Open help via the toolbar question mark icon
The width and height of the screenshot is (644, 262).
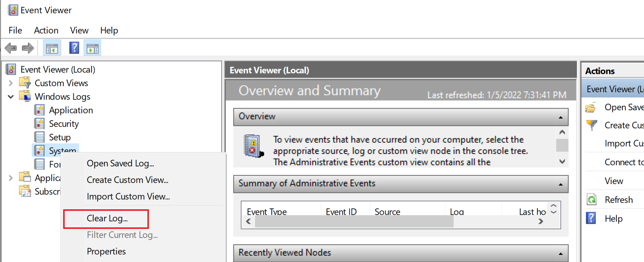[74, 48]
